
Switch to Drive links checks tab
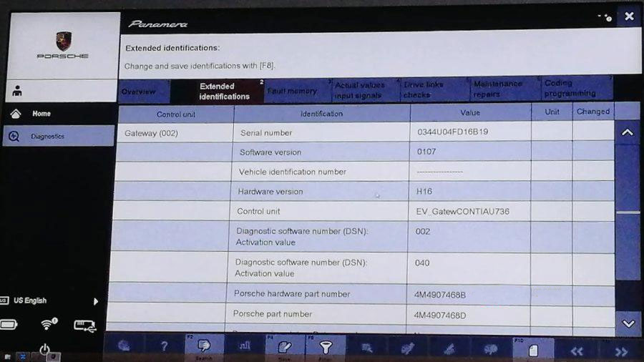(435, 89)
